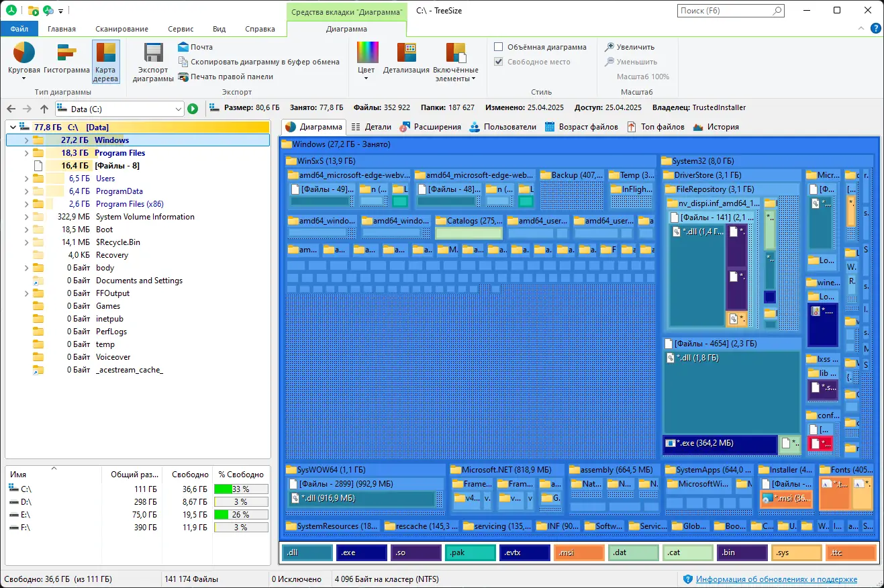Screen dimensions: 884x588
Task: Select the .msi legend color swatch
Action: 581,553
